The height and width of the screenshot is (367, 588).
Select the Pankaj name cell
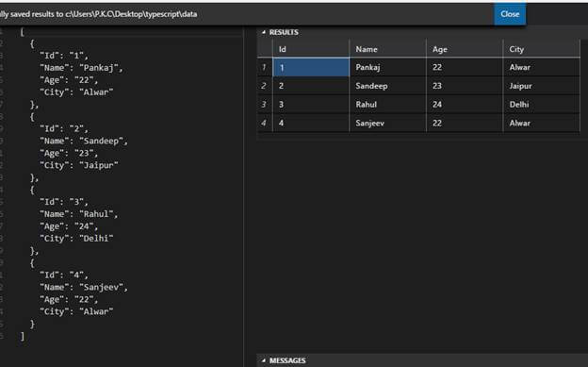tap(387, 67)
